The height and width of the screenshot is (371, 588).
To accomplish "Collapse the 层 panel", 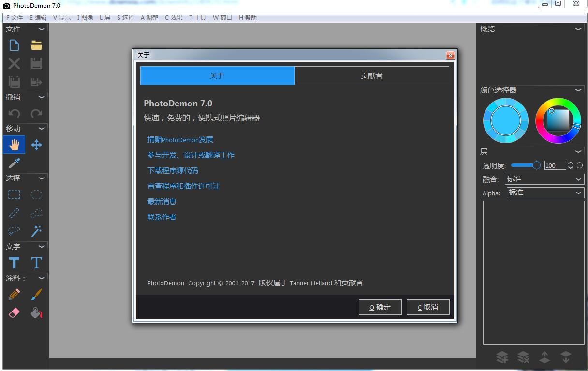I will pyautogui.click(x=578, y=152).
